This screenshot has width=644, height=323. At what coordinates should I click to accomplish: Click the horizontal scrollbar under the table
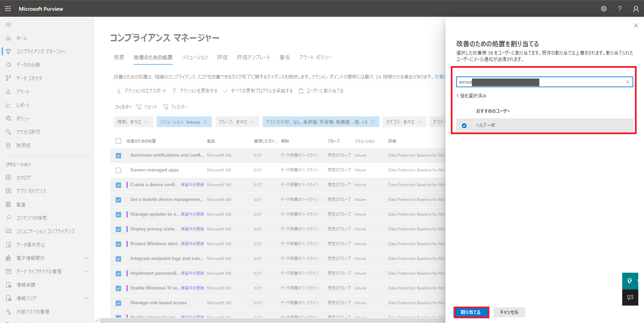tap(272, 320)
